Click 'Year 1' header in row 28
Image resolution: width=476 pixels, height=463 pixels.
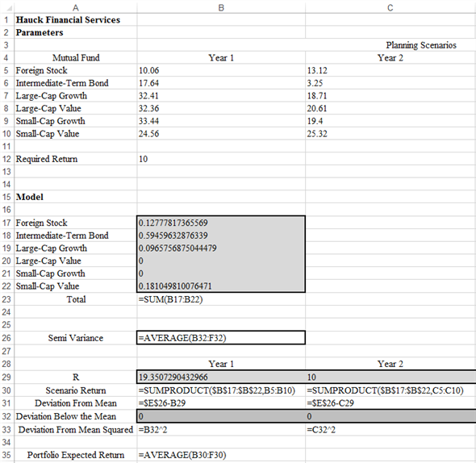(221, 364)
